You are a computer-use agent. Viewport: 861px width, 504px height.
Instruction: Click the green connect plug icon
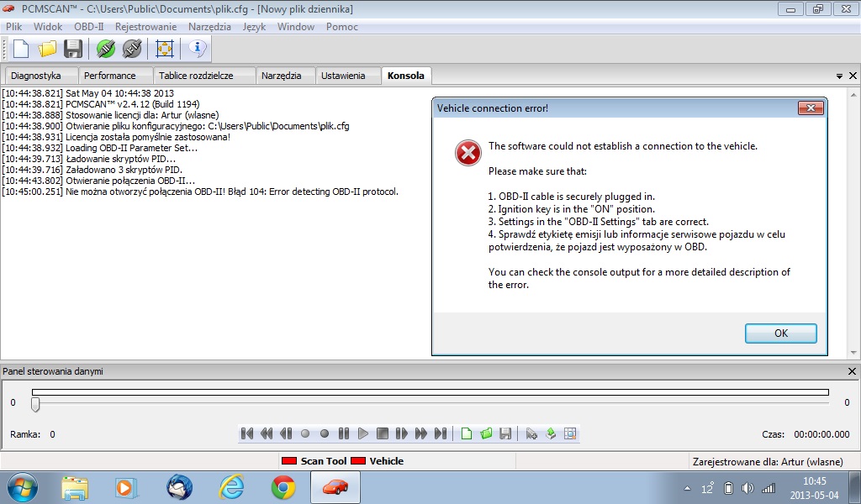coord(105,49)
